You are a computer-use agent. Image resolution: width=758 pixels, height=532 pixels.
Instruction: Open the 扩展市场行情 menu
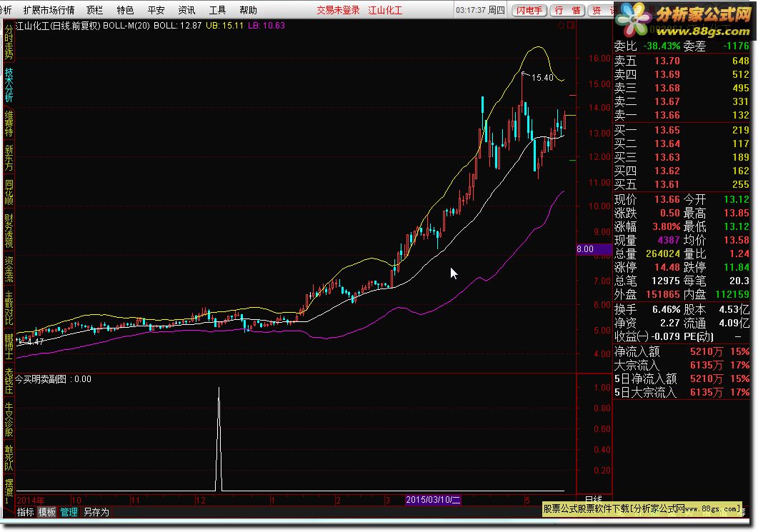(49, 10)
